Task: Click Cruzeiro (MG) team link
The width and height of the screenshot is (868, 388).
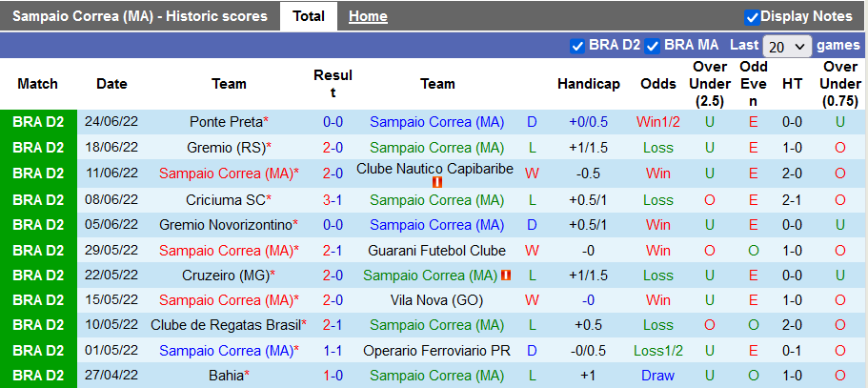Action: point(225,276)
